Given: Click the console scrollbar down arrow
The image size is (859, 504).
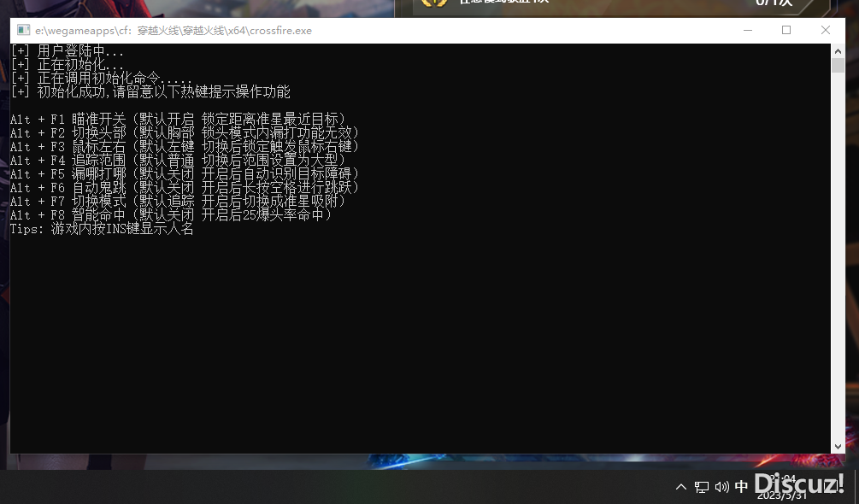Looking at the screenshot, I should click(838, 446).
